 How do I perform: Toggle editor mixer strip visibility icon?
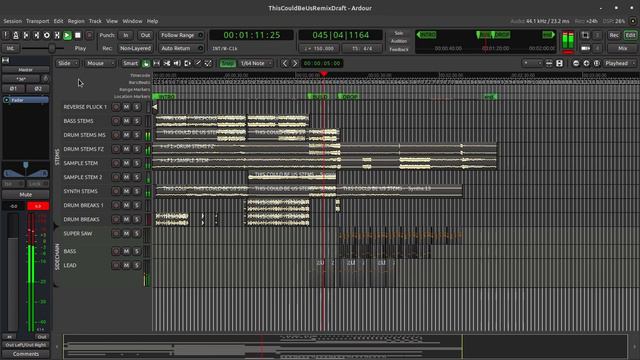(x=6, y=60)
